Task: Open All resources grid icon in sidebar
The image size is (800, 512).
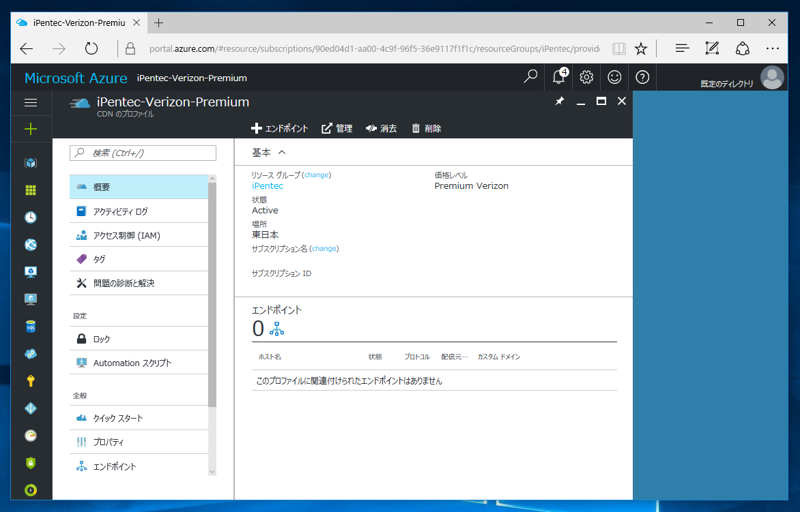Action: click(x=31, y=190)
